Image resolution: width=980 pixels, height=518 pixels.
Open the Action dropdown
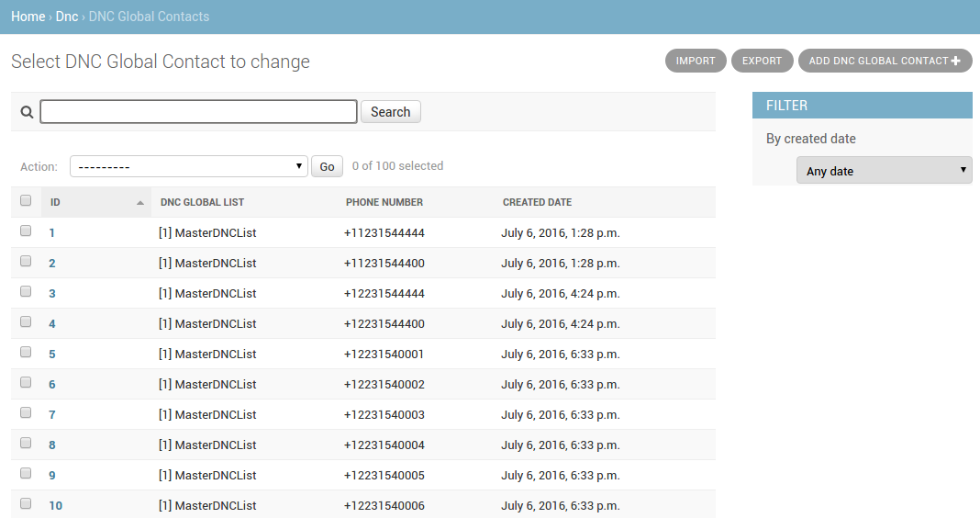tap(189, 166)
